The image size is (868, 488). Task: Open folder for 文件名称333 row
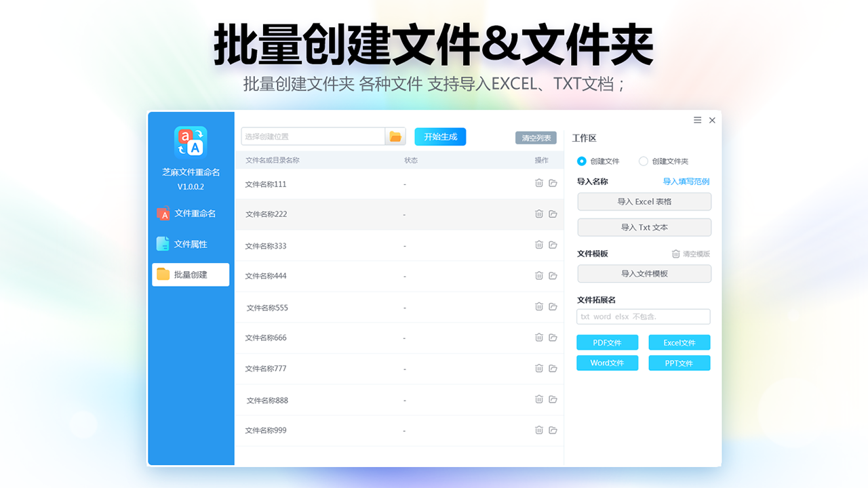point(553,245)
